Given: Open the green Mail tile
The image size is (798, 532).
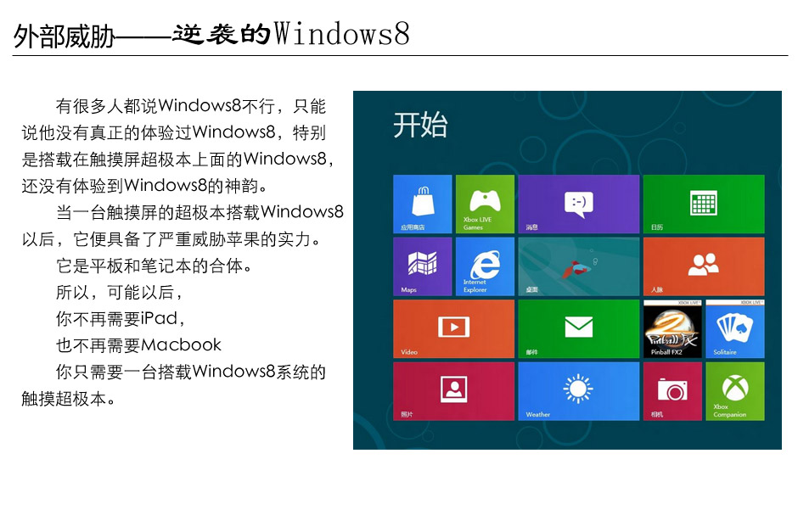Looking at the screenshot, I should tap(578, 328).
